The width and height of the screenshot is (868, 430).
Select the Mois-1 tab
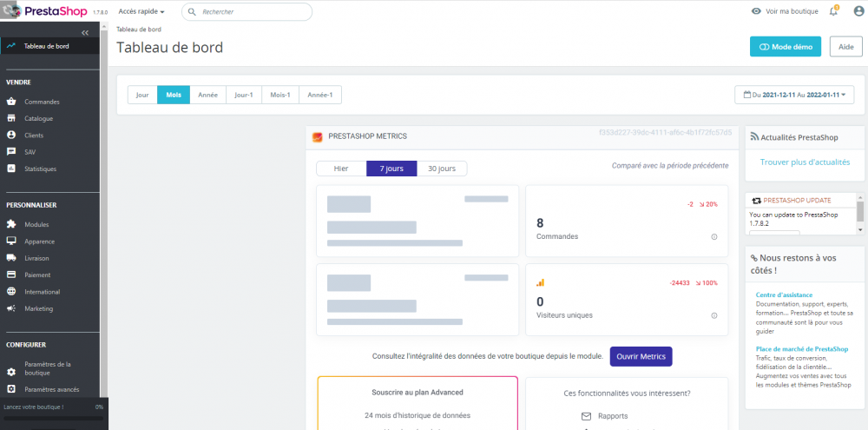279,95
